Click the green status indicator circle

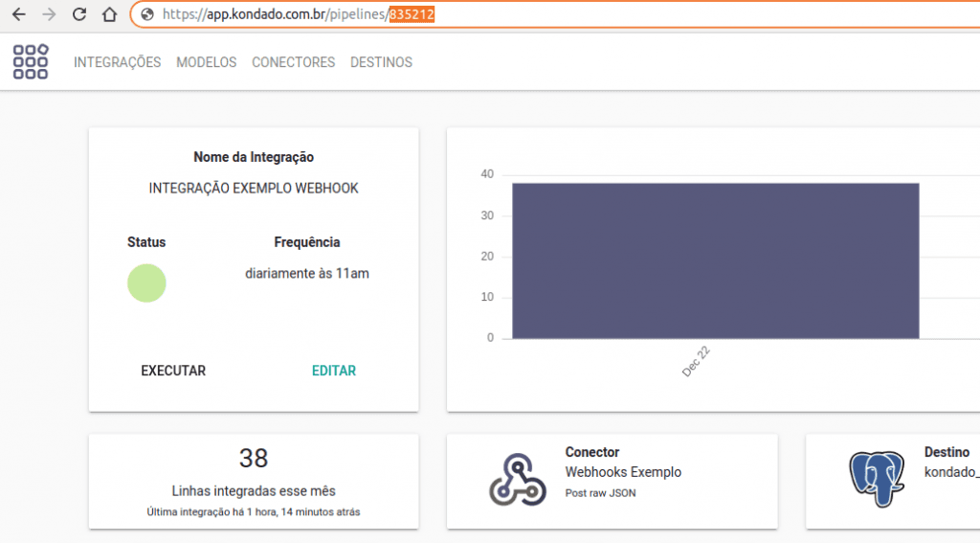146,283
